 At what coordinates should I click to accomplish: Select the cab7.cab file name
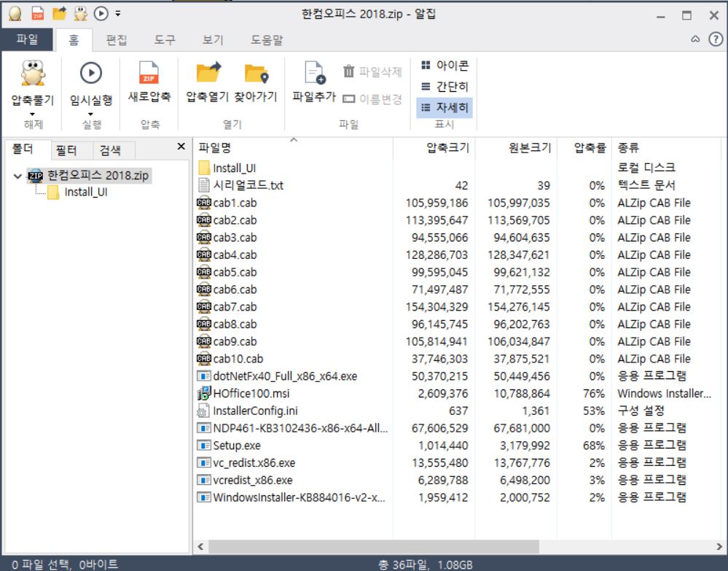tap(235, 306)
